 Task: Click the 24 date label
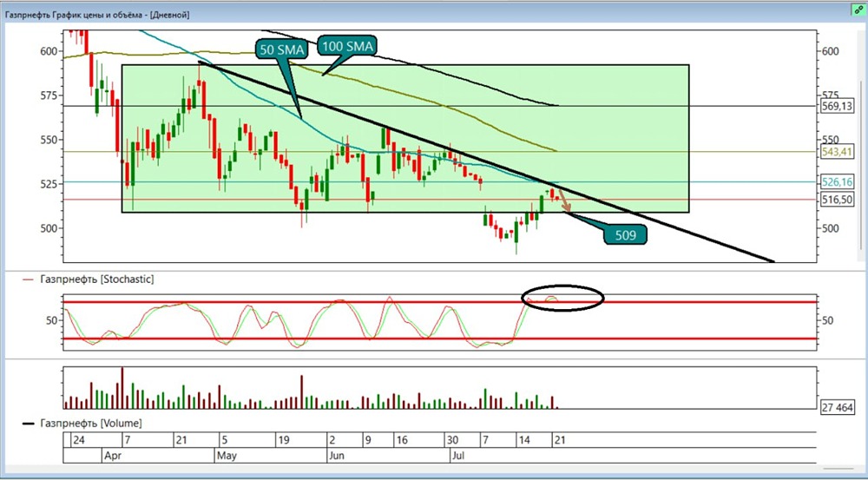click(x=80, y=441)
